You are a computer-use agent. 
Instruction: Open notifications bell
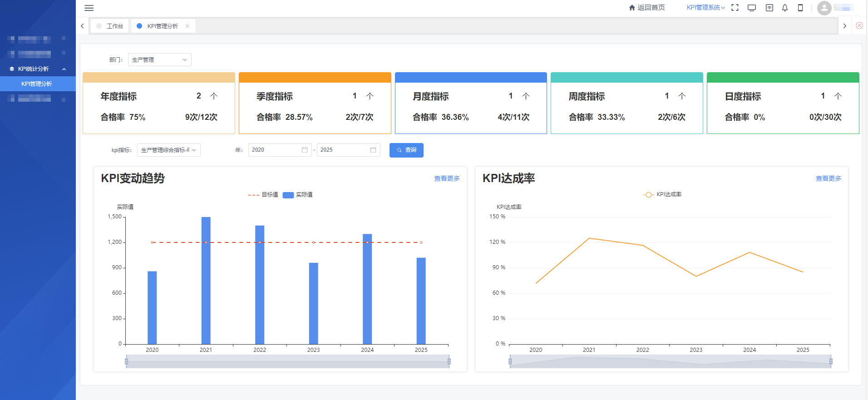[785, 8]
